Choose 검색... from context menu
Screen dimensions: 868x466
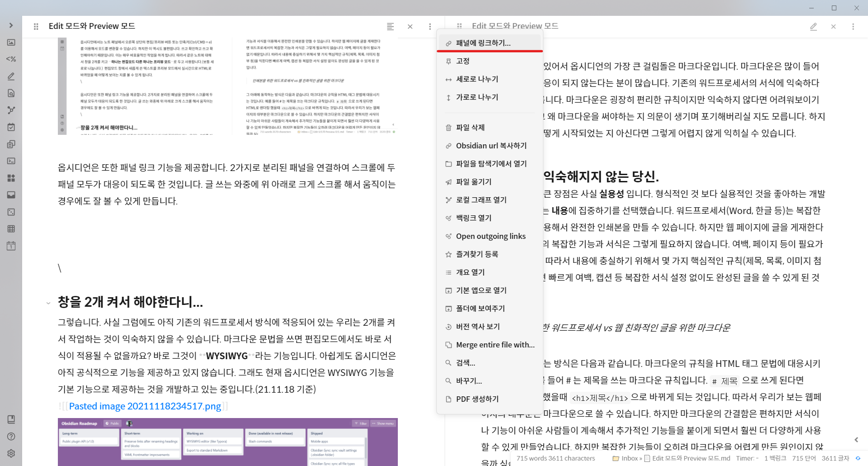click(x=490, y=363)
